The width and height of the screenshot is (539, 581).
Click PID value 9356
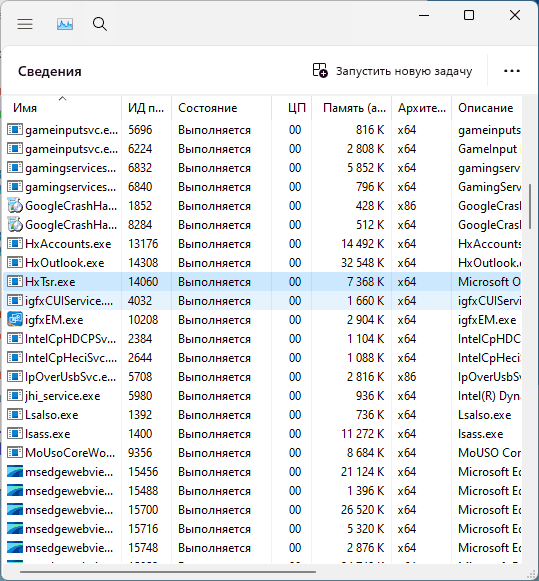(140, 453)
